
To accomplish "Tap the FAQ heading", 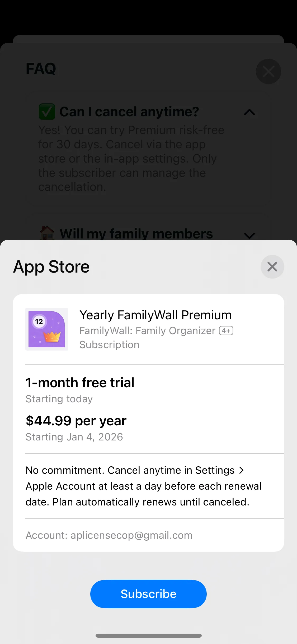I will click(x=41, y=69).
